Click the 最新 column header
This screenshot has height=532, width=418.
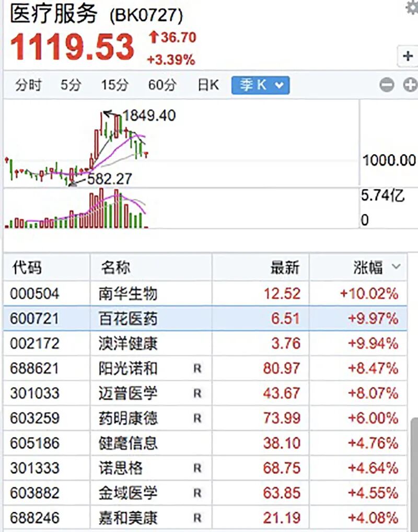pos(285,267)
